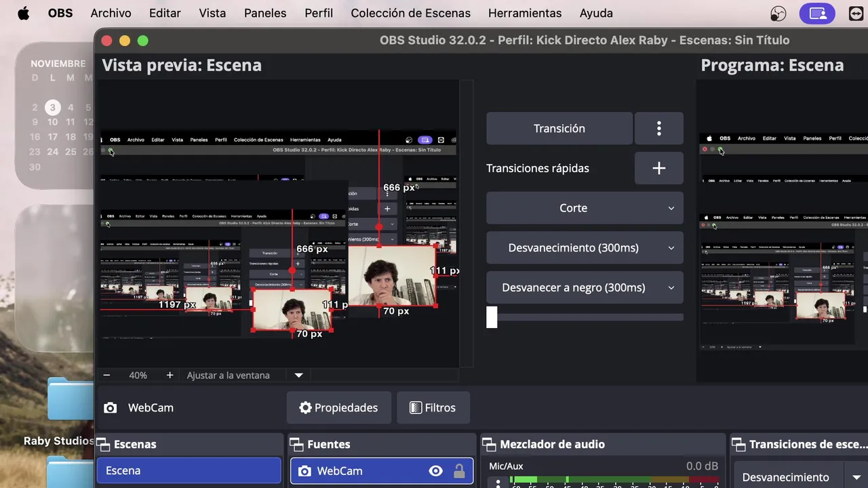This screenshot has height=488, width=868.
Task: Open the Vista menu
Action: coord(212,14)
